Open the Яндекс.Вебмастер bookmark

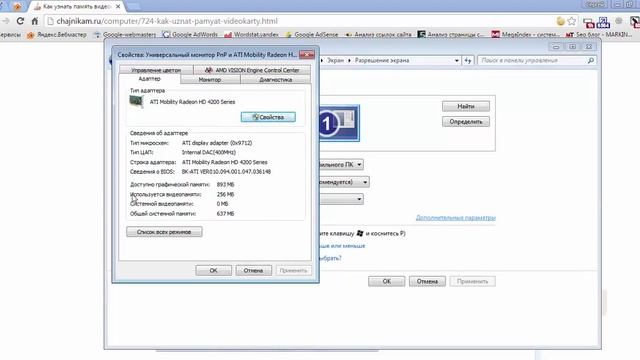coord(57,35)
